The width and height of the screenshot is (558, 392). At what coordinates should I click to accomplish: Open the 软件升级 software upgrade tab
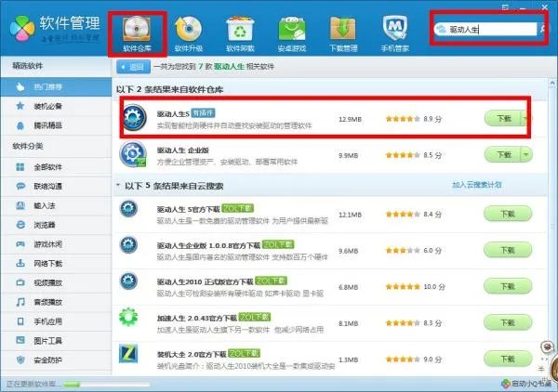coord(189,34)
